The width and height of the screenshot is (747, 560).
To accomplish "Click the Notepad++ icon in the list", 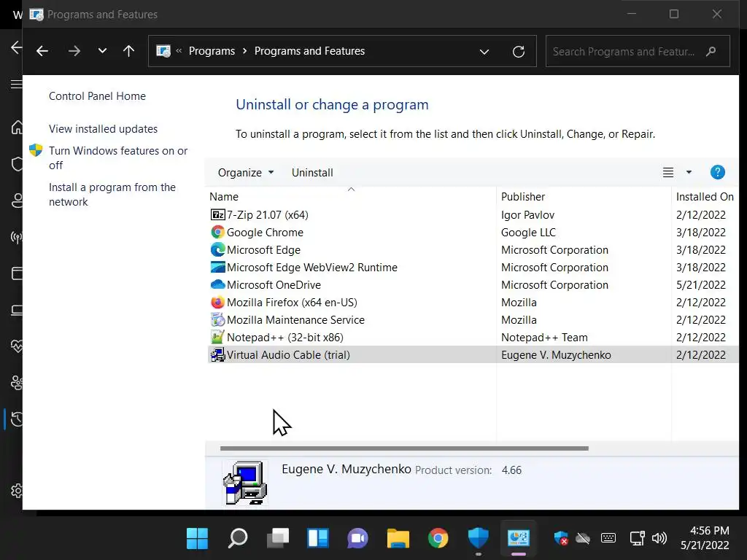I will (217, 337).
